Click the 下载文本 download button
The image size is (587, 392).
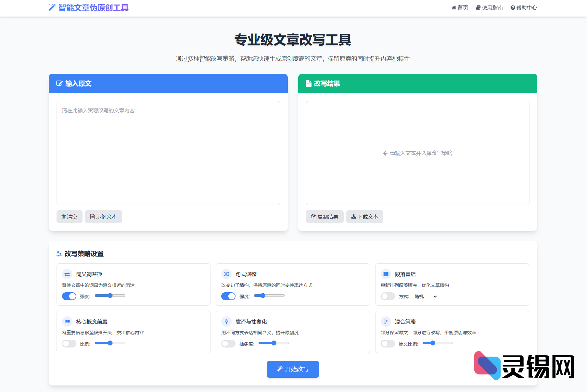pyautogui.click(x=364, y=217)
